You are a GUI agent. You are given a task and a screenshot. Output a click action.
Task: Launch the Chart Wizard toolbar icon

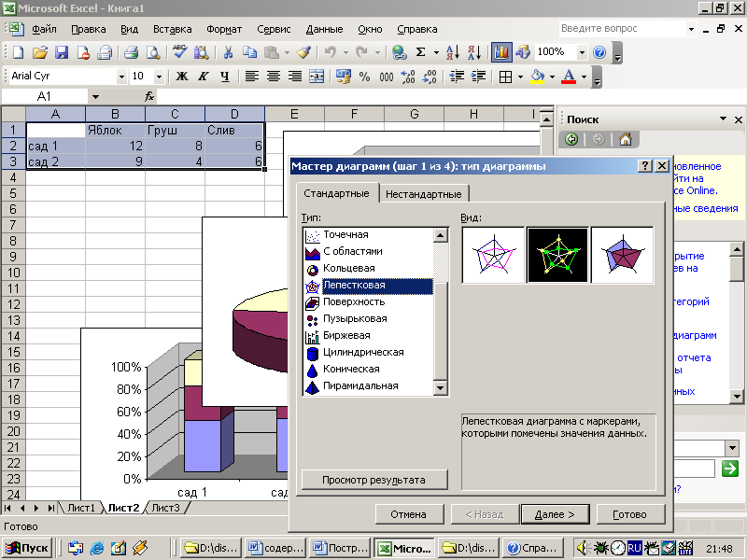pyautogui.click(x=501, y=52)
